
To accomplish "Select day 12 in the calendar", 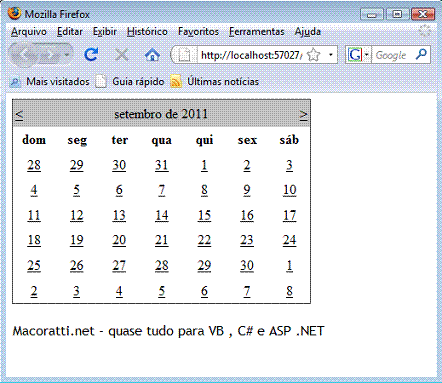I will (x=77, y=215).
